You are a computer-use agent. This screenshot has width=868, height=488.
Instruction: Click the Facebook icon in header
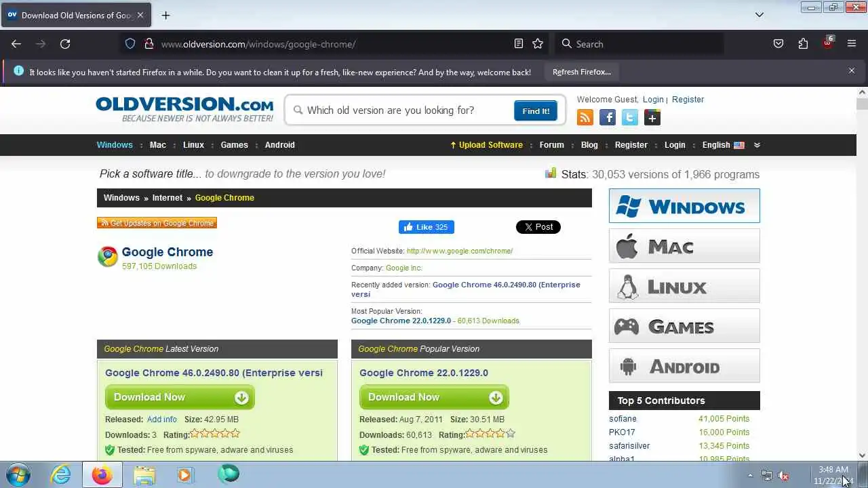pyautogui.click(x=608, y=118)
